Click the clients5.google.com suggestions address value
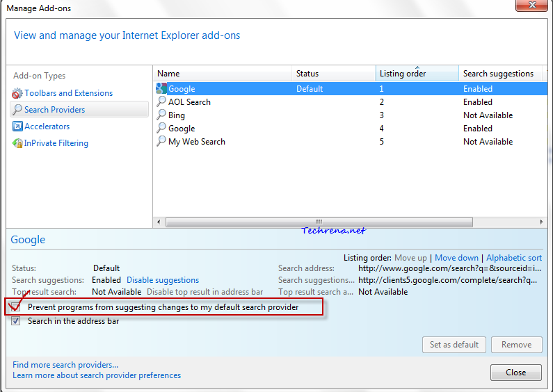553x392 pixels. 447,280
